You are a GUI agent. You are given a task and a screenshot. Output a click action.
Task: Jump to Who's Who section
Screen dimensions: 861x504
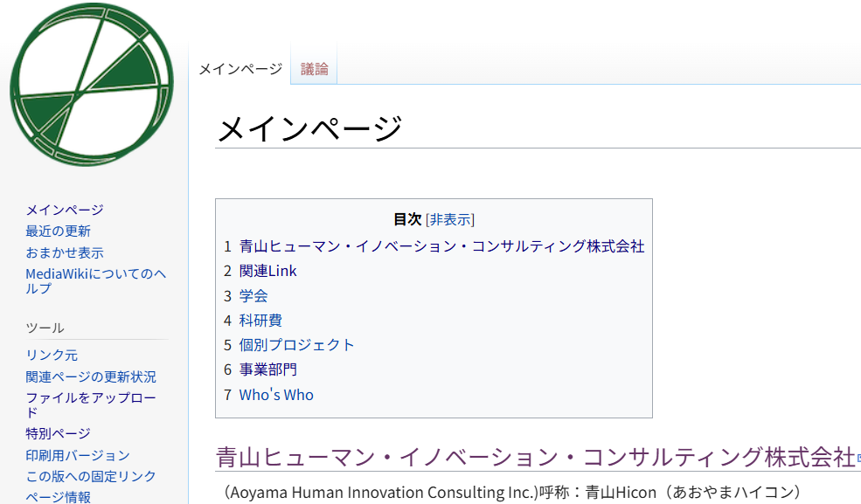coord(276,395)
